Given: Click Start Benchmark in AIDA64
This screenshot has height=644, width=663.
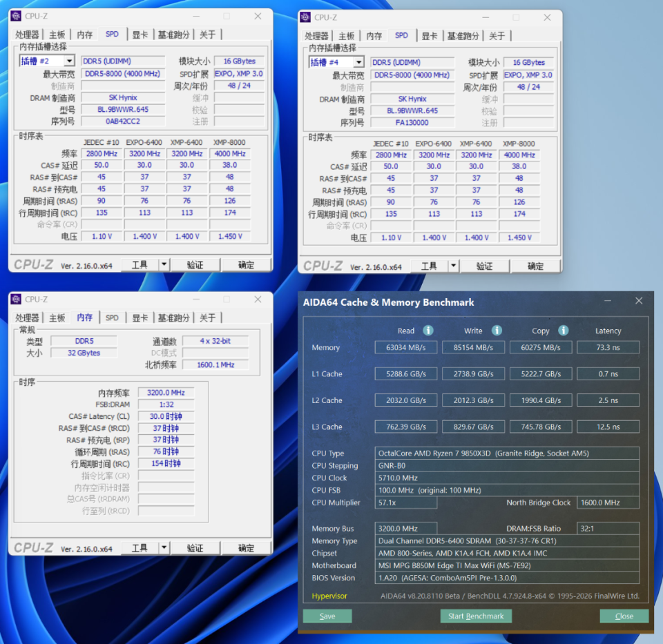Looking at the screenshot, I should click(x=476, y=616).
